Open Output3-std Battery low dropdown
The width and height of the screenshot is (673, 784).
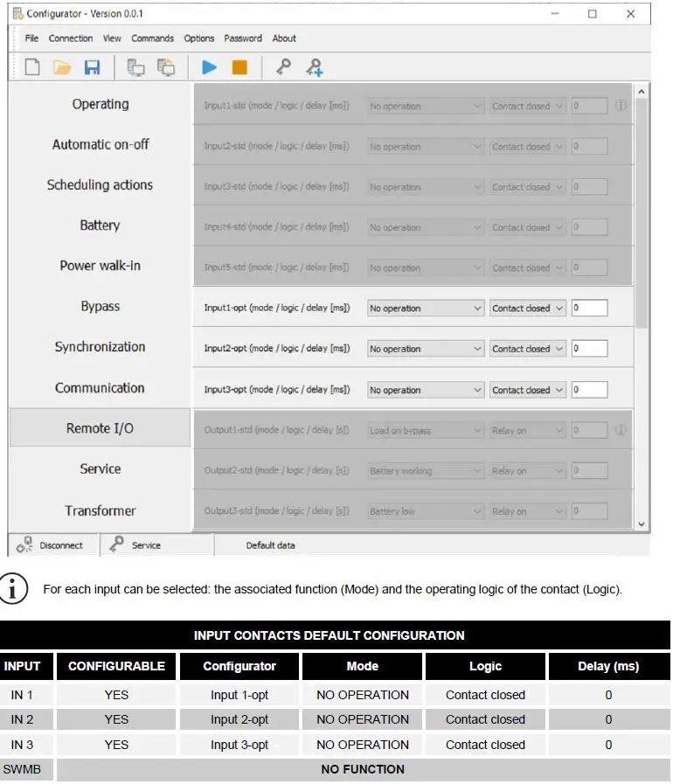426,511
